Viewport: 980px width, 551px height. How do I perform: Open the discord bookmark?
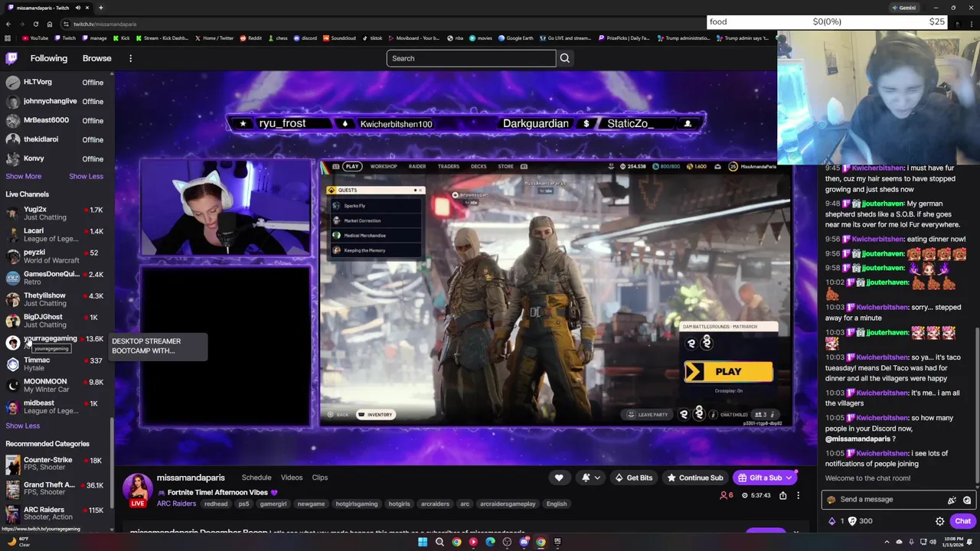pos(305,37)
